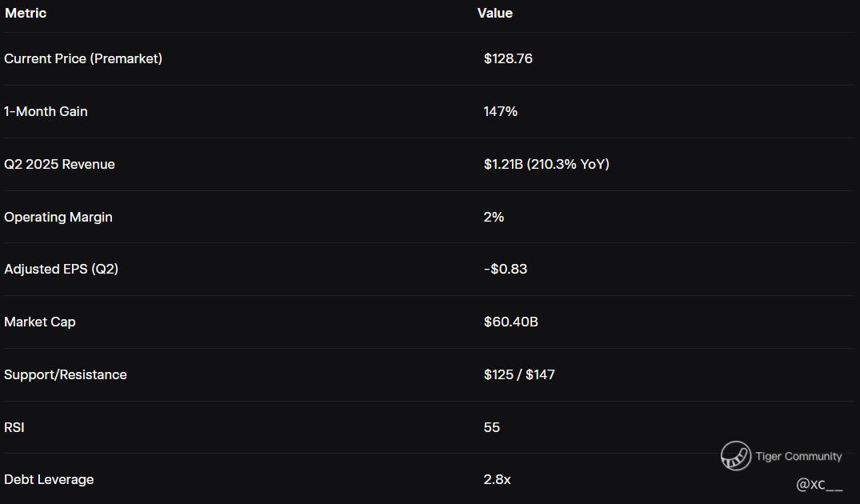The width and height of the screenshot is (860, 504).
Task: Select the 147% gain value
Action: click(500, 111)
